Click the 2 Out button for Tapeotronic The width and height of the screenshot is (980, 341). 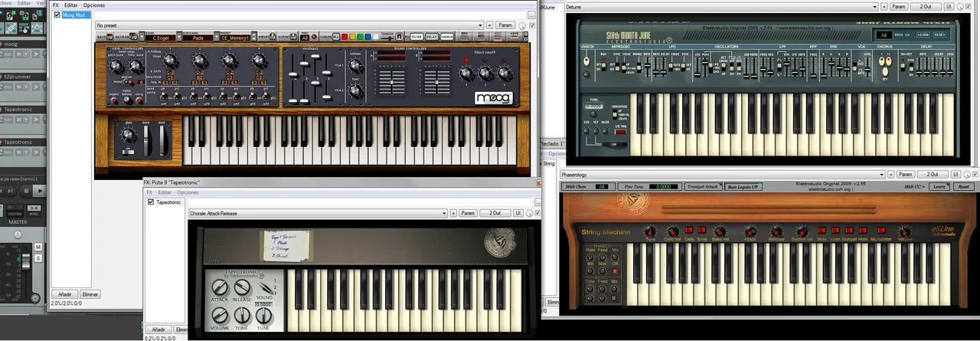495,213
